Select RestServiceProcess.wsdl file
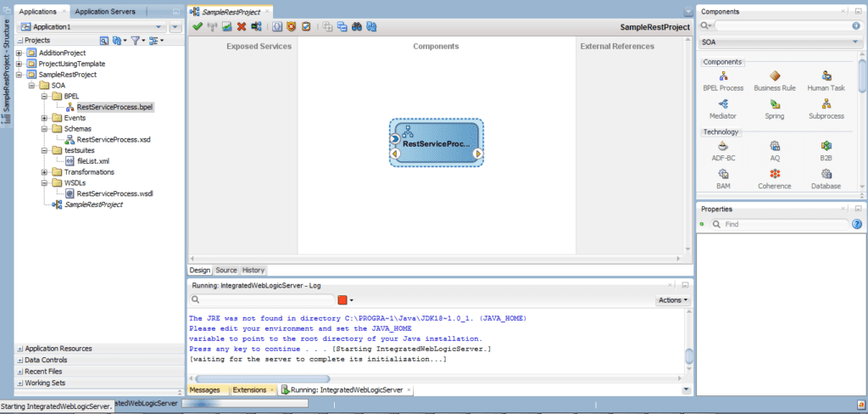 114,194
